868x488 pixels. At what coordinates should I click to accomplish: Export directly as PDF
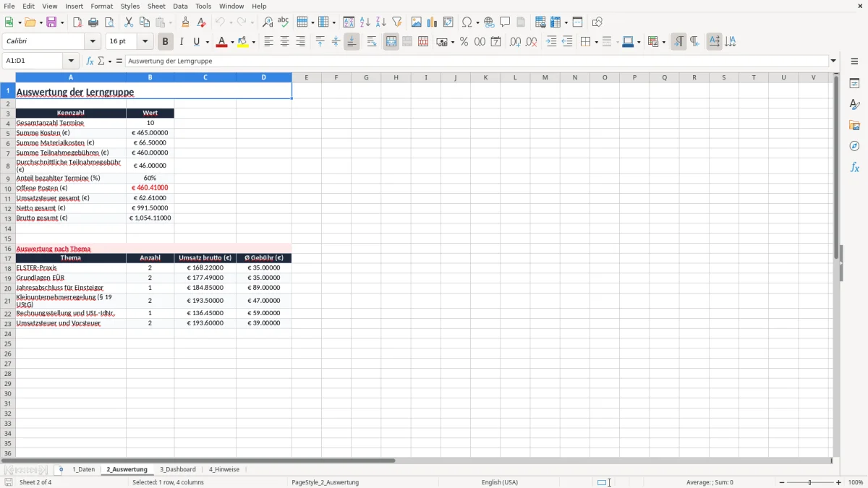(x=77, y=22)
